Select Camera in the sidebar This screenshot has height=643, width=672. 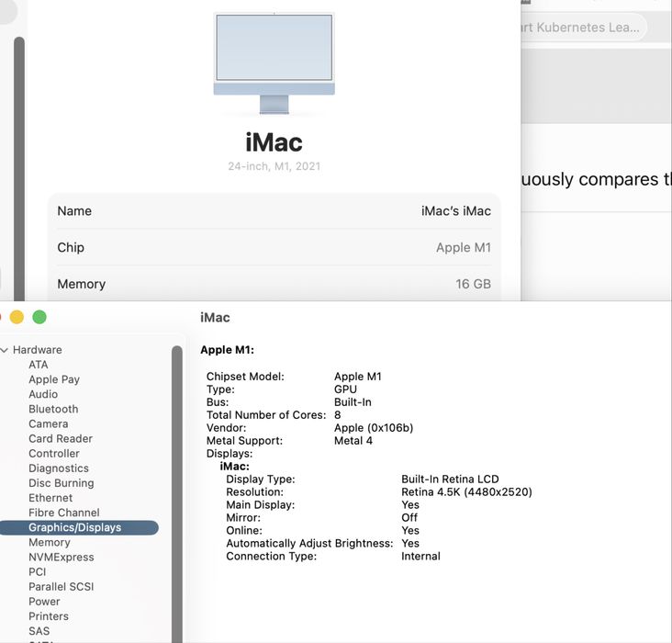[x=48, y=423]
